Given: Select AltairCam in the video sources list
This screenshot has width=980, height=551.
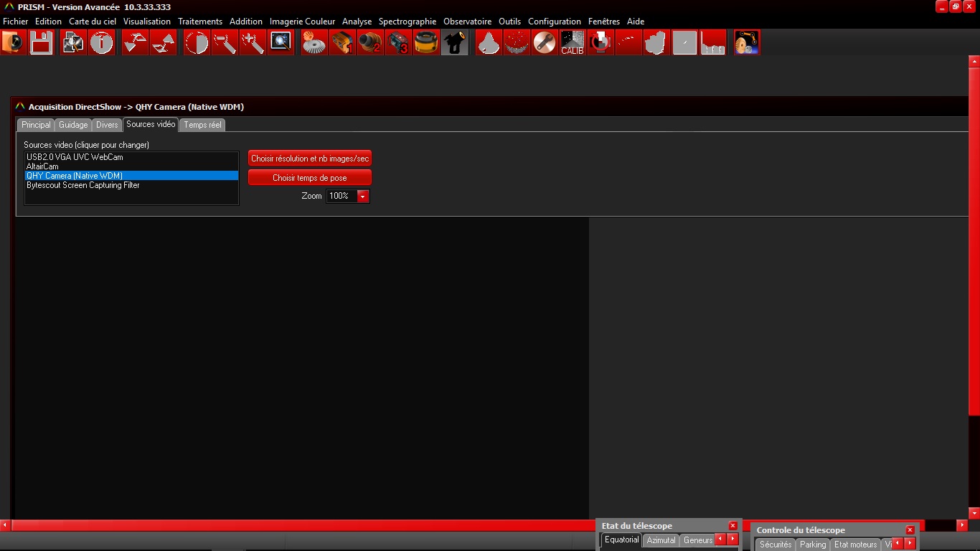Looking at the screenshot, I should click(43, 166).
